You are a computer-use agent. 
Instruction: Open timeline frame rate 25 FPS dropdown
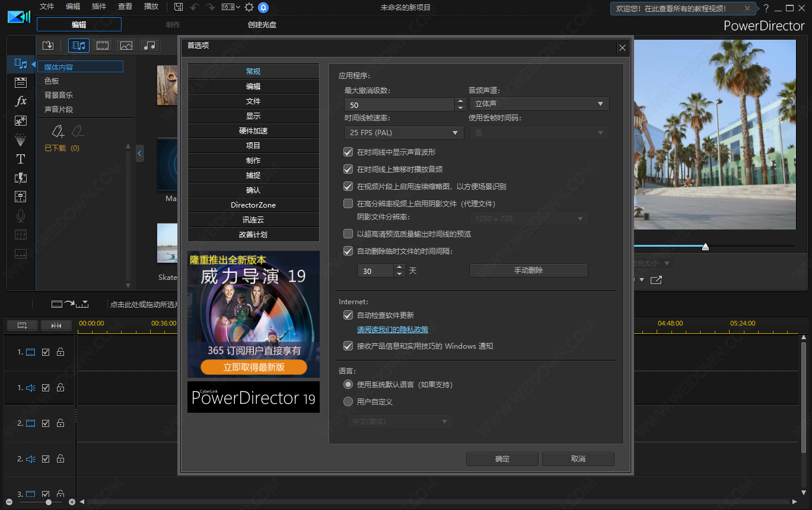404,133
